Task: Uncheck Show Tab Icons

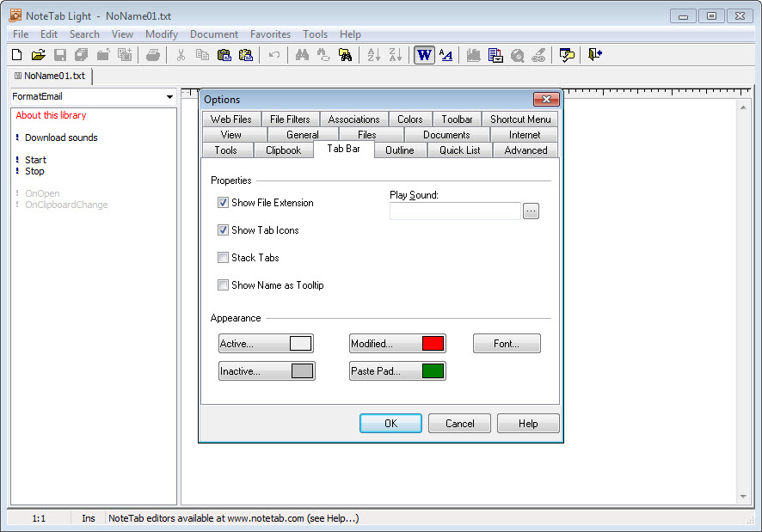Action: pyautogui.click(x=223, y=229)
